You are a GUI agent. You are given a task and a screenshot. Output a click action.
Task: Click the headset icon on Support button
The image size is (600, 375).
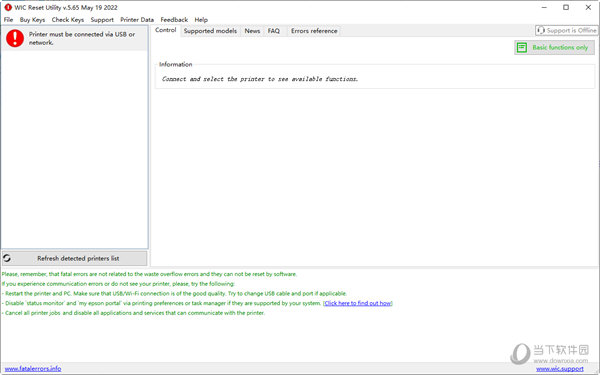[540, 30]
